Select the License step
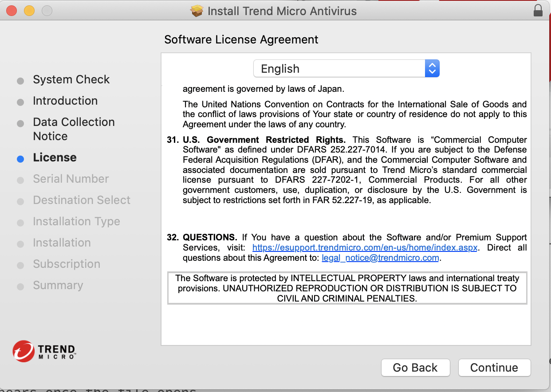 [55, 157]
